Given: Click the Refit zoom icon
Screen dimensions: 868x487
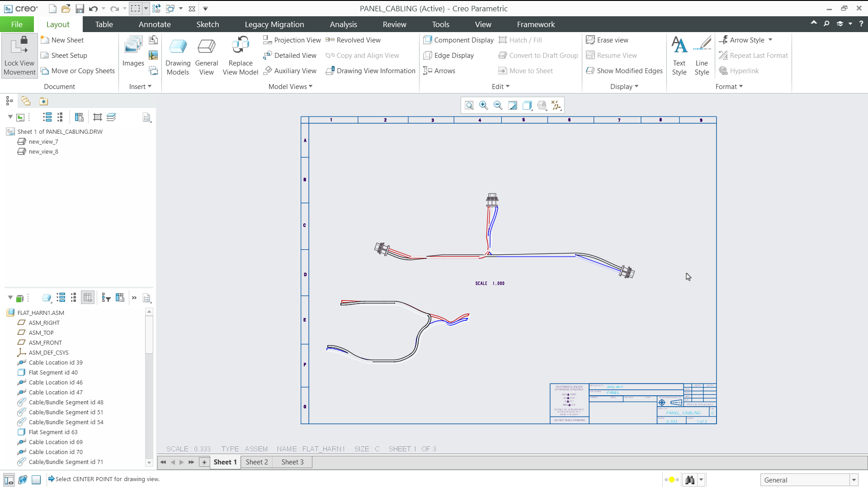Looking at the screenshot, I should [x=469, y=105].
